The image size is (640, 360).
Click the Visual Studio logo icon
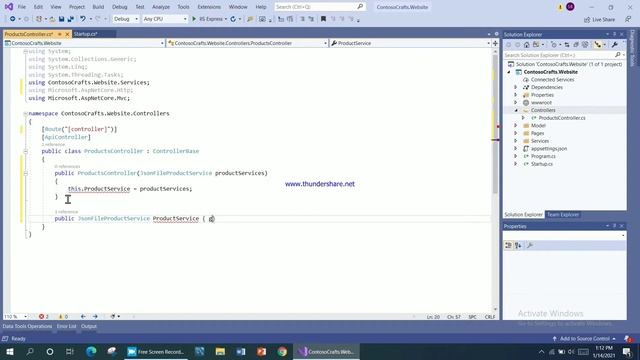coord(9,7)
